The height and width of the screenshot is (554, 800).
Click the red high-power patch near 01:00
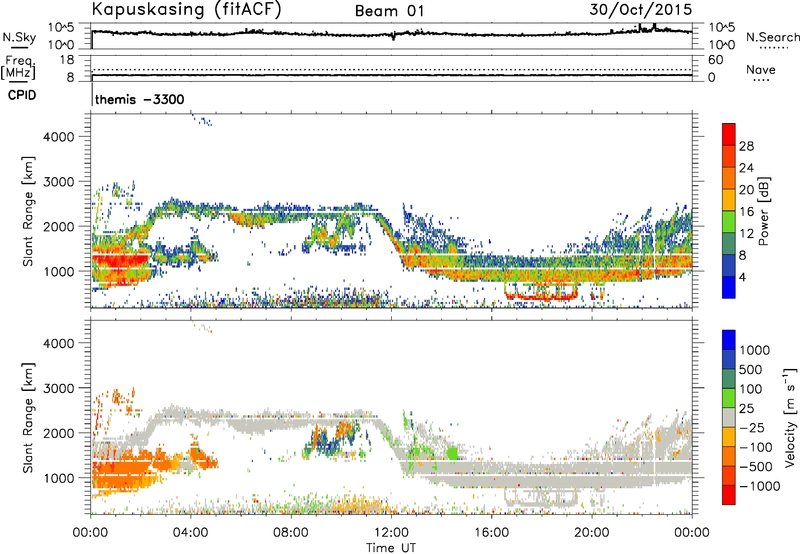tap(120, 261)
